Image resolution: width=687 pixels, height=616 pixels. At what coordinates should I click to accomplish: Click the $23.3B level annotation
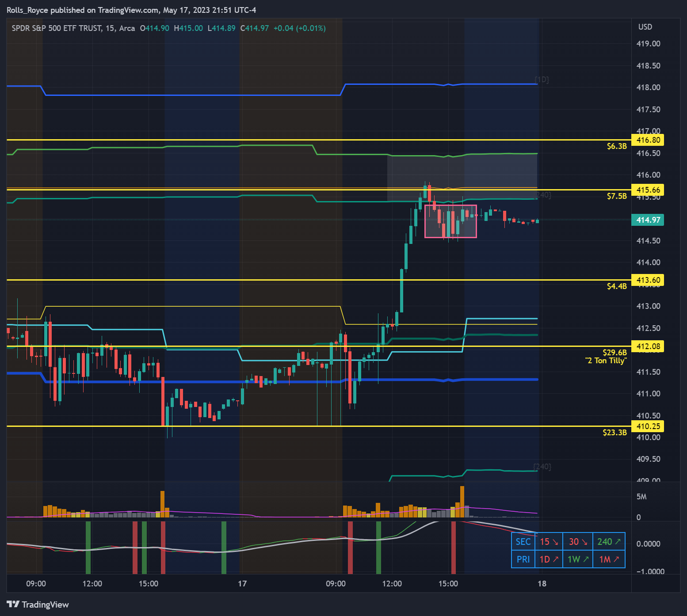point(615,433)
